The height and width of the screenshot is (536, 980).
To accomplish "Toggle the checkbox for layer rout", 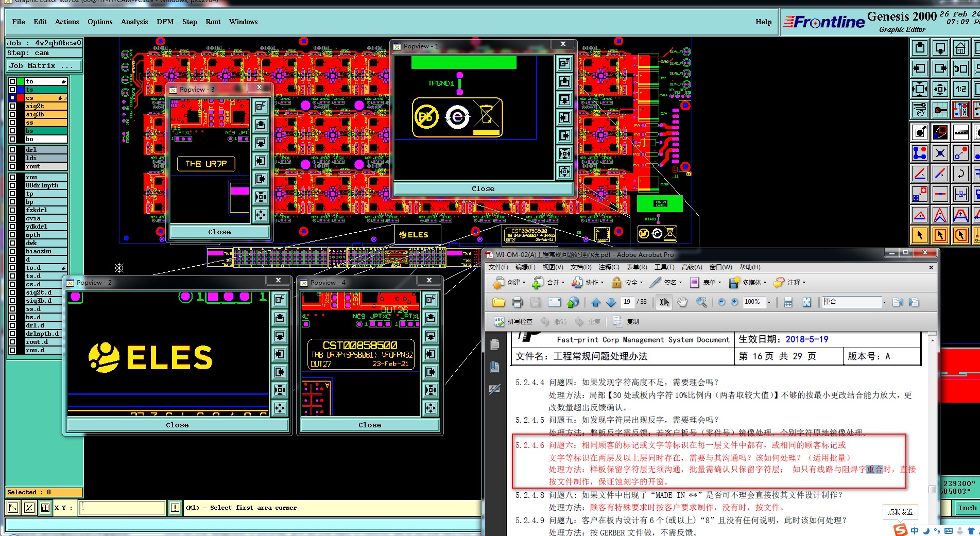I will point(12,166).
